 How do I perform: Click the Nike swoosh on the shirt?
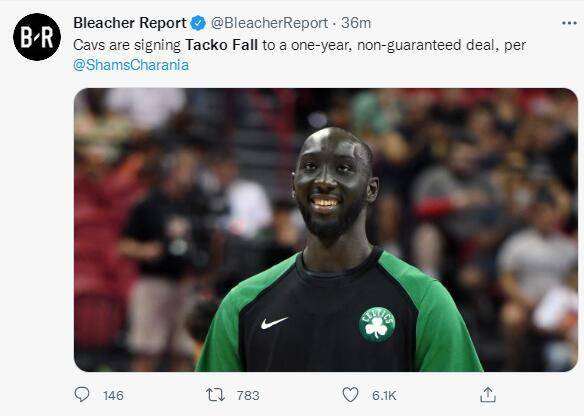pos(274,323)
